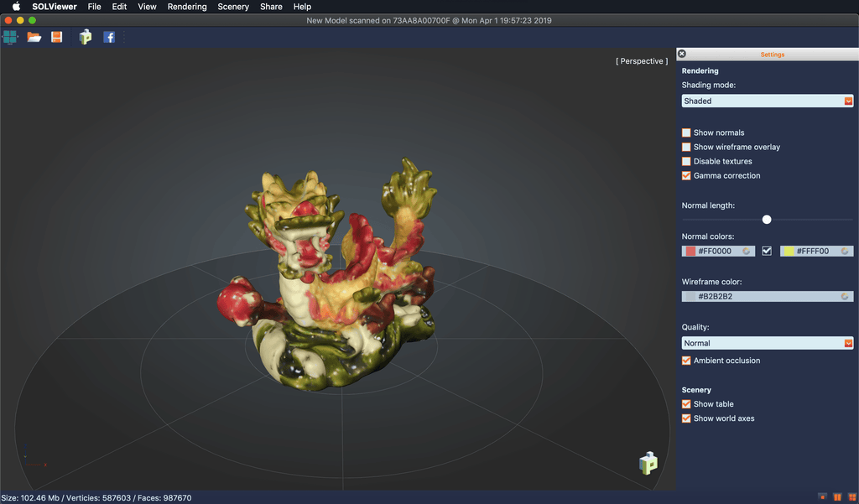Open the Shading mode dropdown
This screenshot has height=504, width=859.
coord(767,101)
